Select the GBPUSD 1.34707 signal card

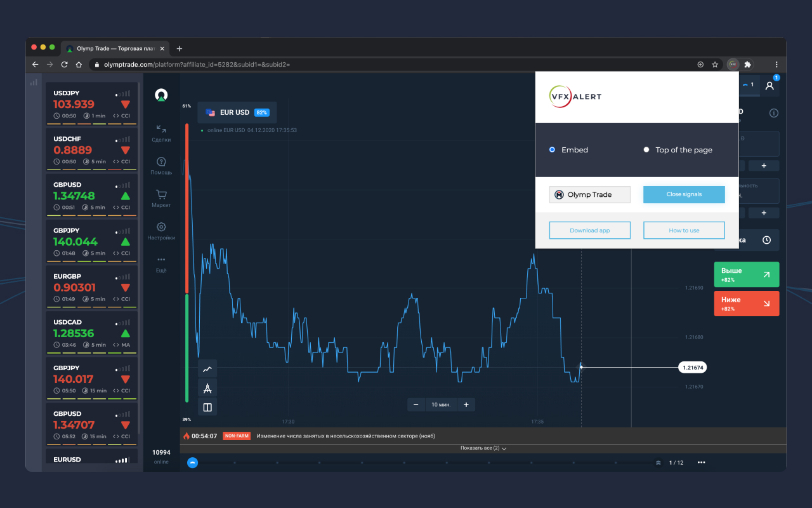tap(92, 424)
